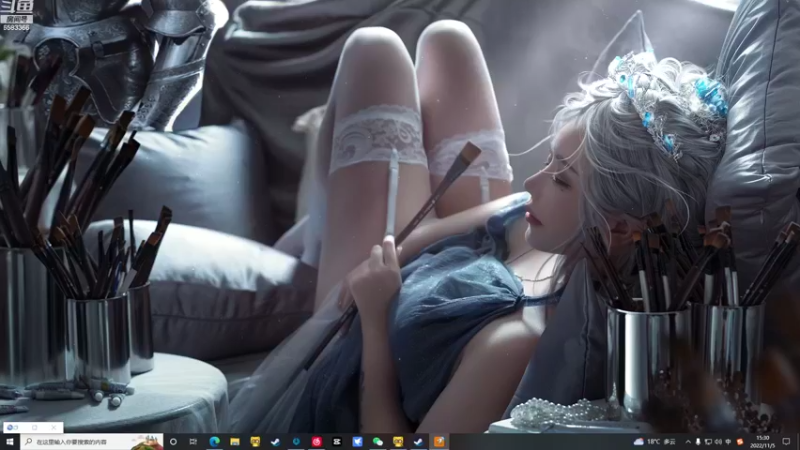
Task: Open the blue bird app icon on taskbar
Action: tap(357, 442)
